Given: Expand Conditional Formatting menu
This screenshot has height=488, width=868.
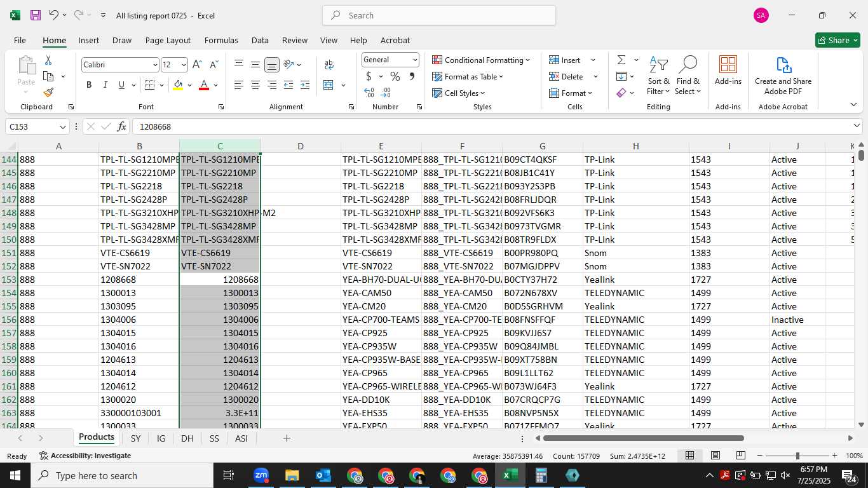Looking at the screenshot, I should tap(481, 60).
